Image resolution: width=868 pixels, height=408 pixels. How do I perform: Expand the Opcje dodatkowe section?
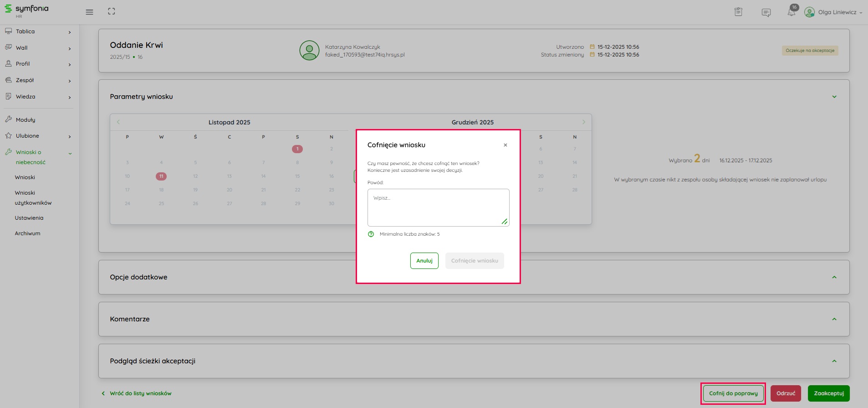(x=834, y=277)
